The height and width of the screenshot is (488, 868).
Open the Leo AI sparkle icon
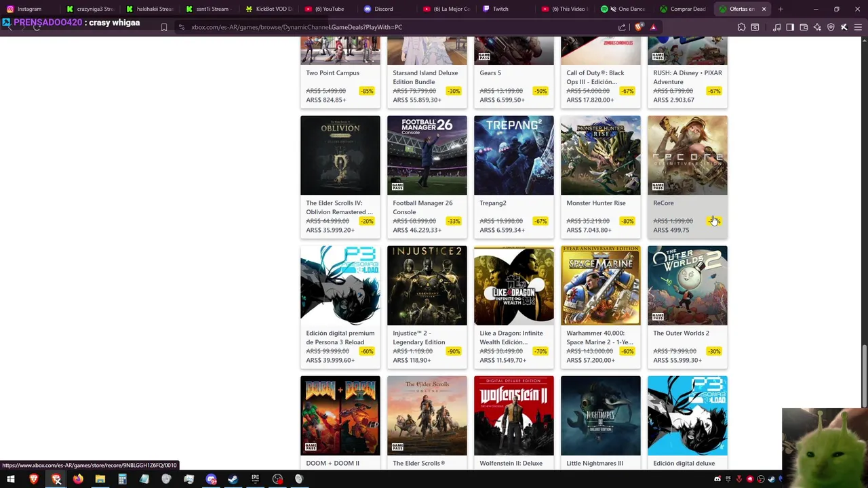pyautogui.click(x=817, y=27)
